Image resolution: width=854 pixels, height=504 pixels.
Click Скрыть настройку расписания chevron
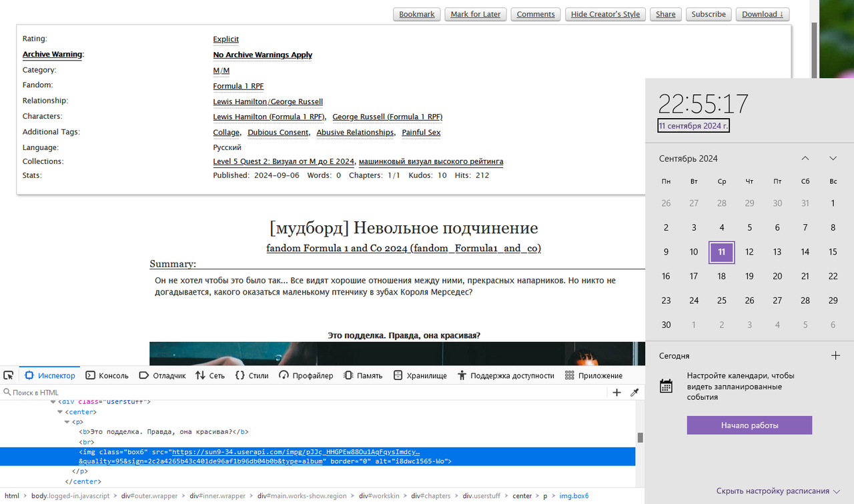pos(836,491)
